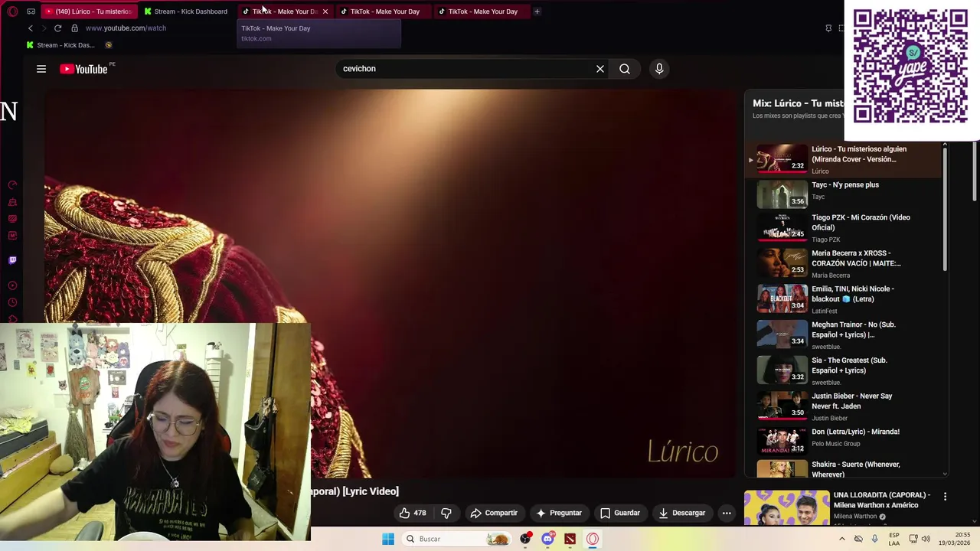Play 'Sia - The Greatest' video

(x=843, y=370)
